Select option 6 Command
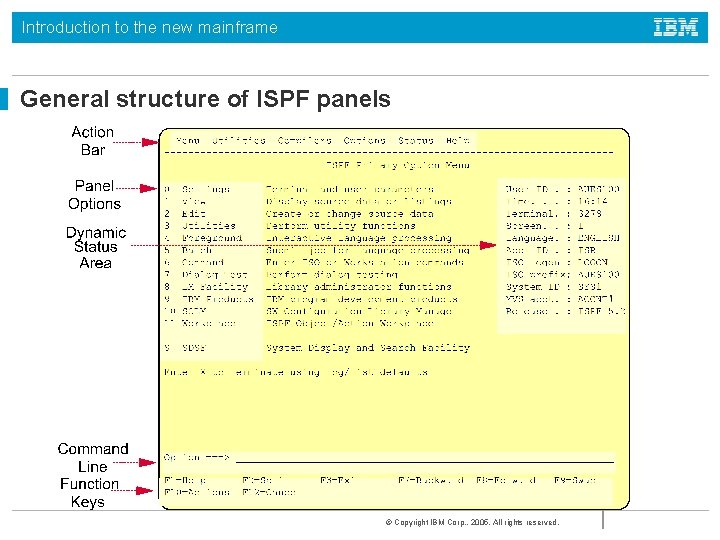720x540 pixels. point(194,263)
